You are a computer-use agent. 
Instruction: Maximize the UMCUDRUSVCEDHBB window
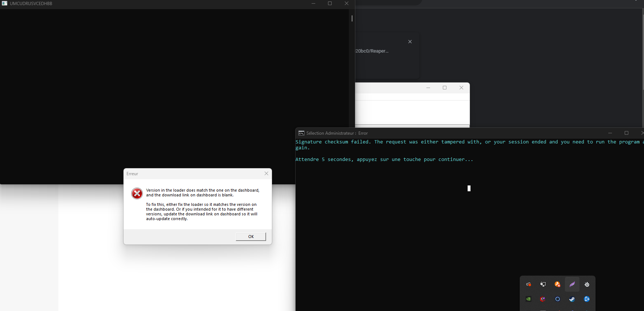coord(330,3)
